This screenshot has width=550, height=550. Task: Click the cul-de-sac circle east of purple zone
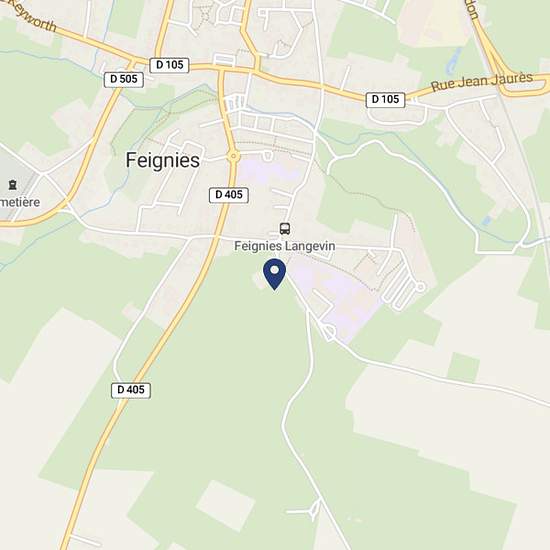click(420, 287)
